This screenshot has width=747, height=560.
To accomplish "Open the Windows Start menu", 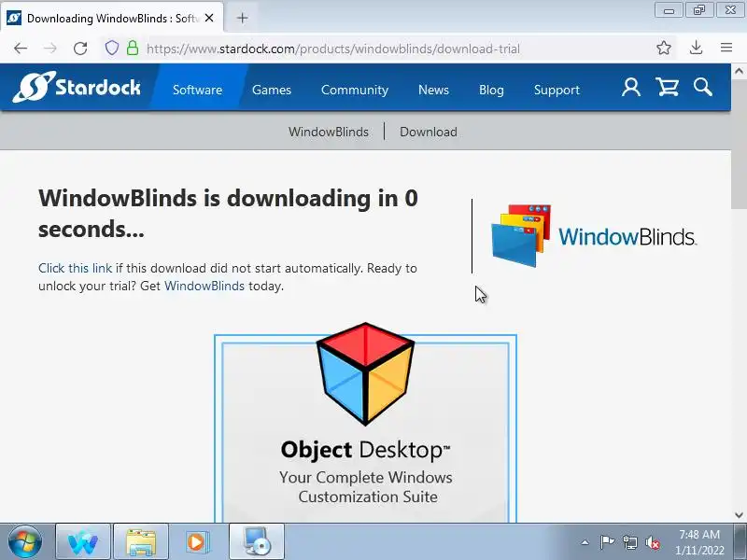I will tap(25, 542).
